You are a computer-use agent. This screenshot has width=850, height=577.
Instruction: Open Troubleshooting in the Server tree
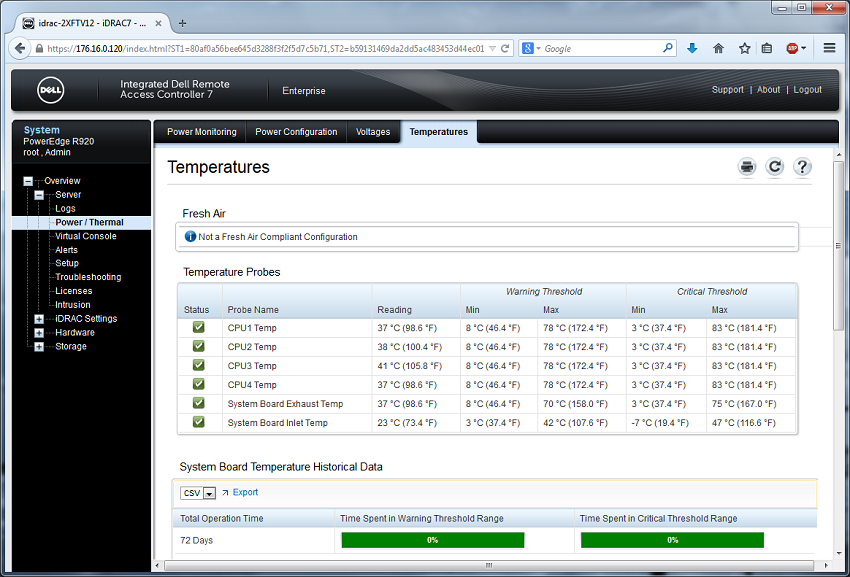(x=88, y=277)
